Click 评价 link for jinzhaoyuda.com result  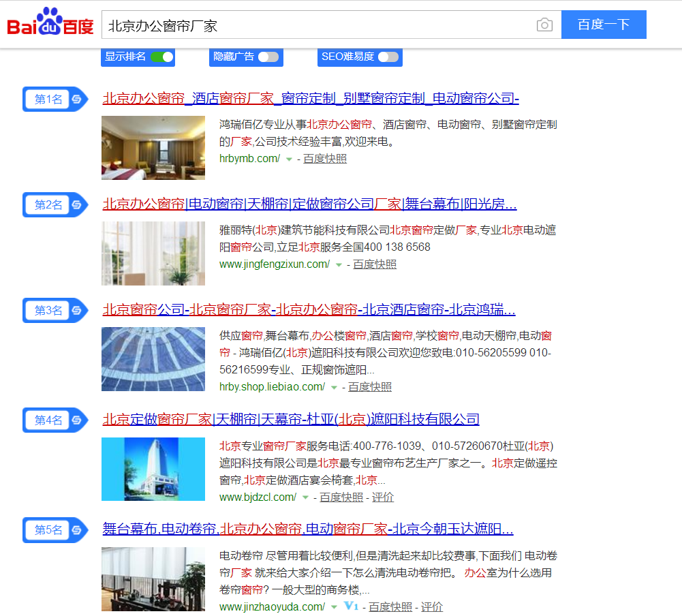click(432, 607)
